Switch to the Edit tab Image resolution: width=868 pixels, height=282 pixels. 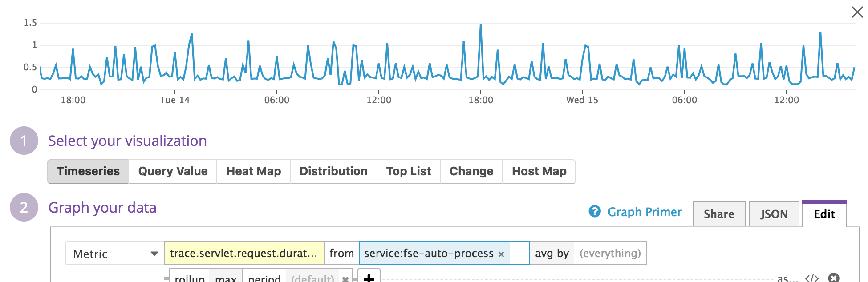[824, 214]
